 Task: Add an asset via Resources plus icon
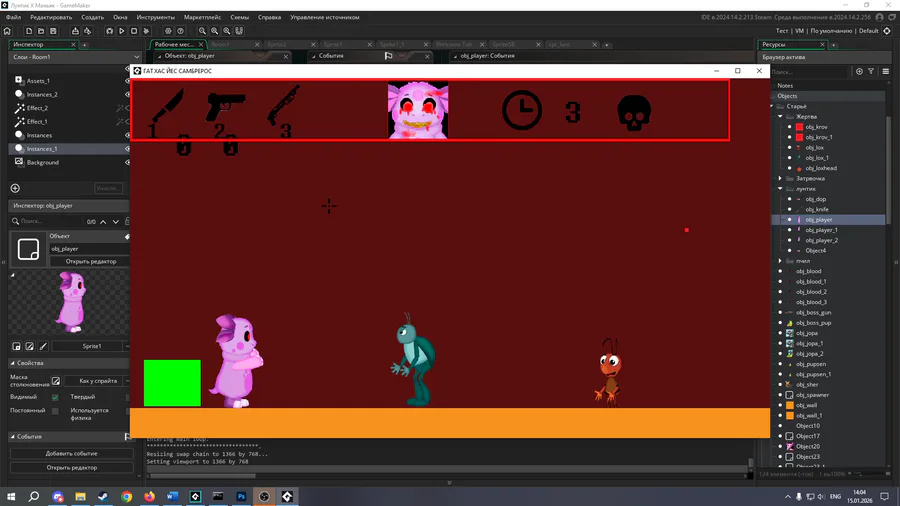coord(859,71)
